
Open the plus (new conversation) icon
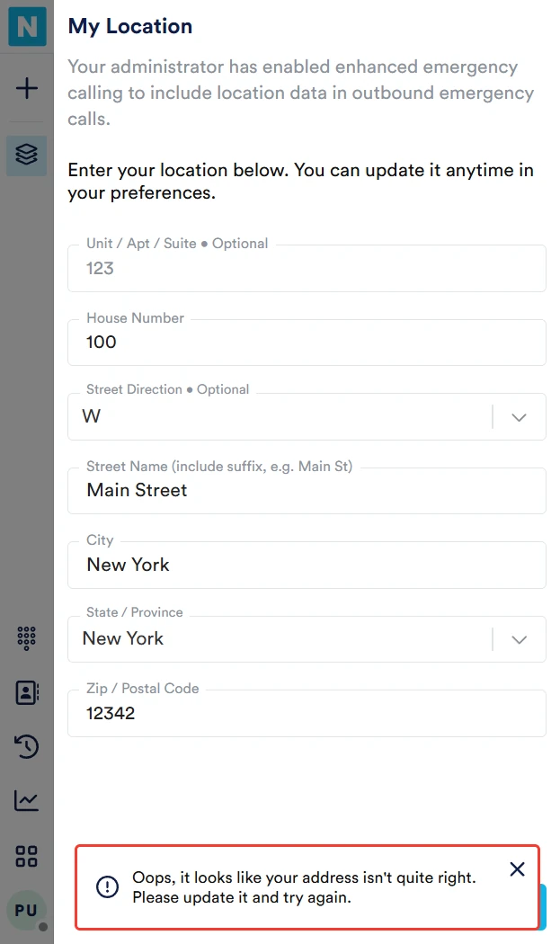[26, 89]
